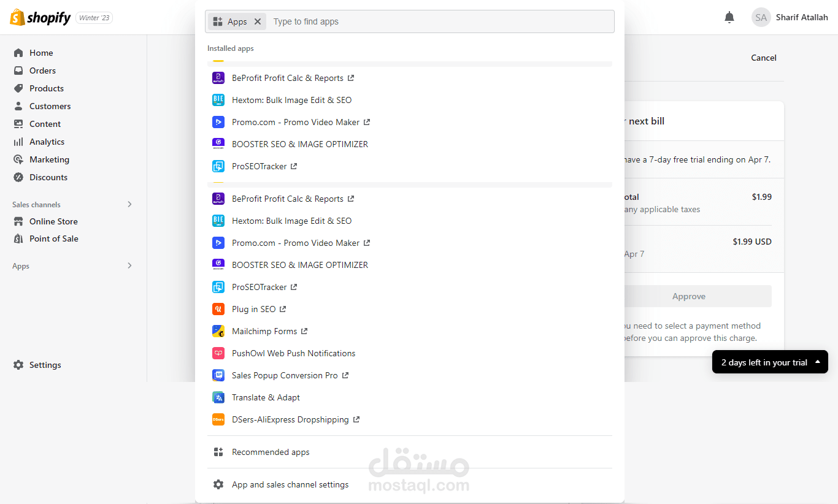Expand the Sales channels chevron

pyautogui.click(x=129, y=204)
